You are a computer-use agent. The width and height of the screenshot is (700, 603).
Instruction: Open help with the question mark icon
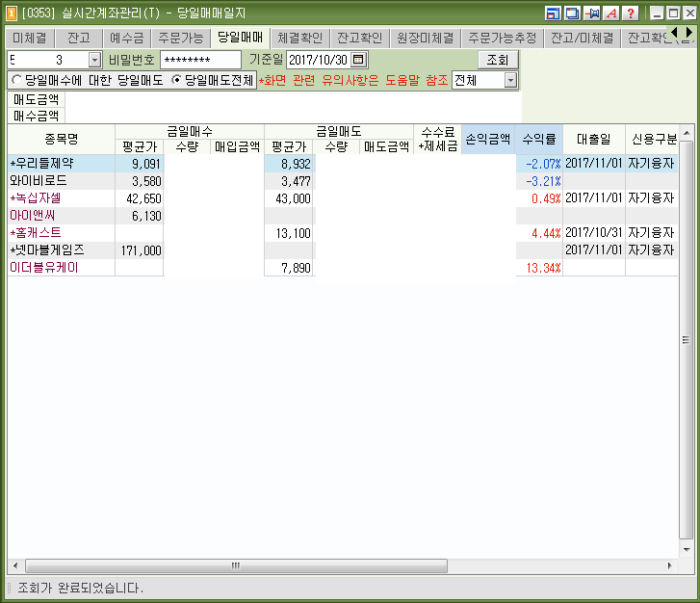tap(631, 13)
